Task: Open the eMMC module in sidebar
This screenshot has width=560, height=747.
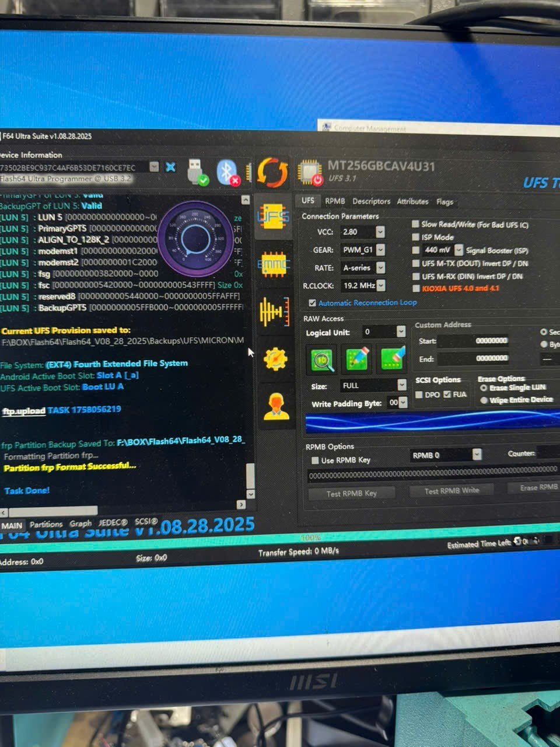Action: (273, 264)
